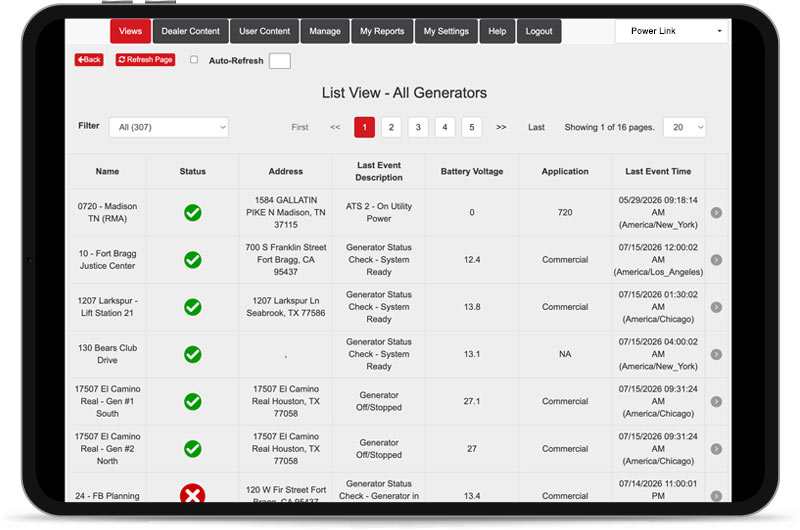
Task: Open the Power Link dropdown
Action: [x=671, y=31]
